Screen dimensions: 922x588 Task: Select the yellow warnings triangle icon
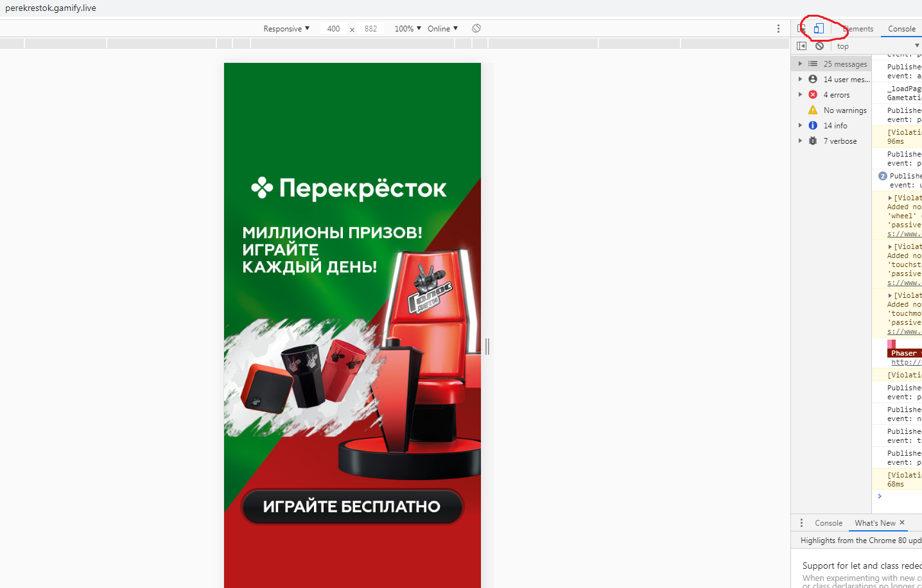[x=813, y=110]
